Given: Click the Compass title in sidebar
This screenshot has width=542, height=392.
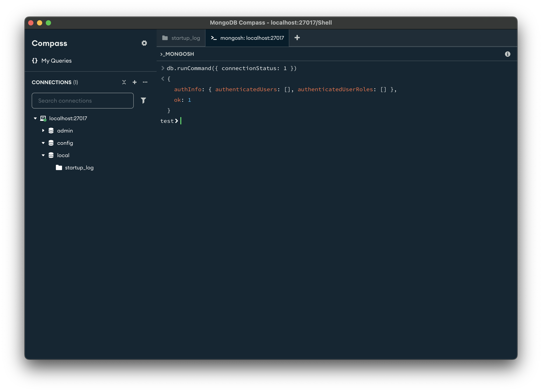Looking at the screenshot, I should point(49,44).
